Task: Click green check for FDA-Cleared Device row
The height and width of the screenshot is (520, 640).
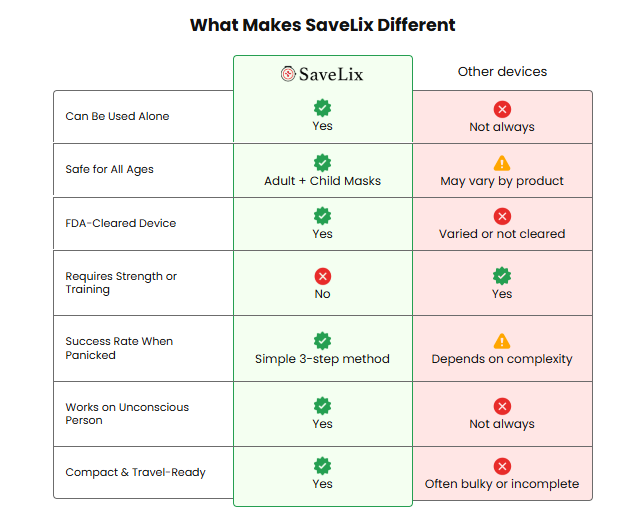Action: [x=322, y=216]
